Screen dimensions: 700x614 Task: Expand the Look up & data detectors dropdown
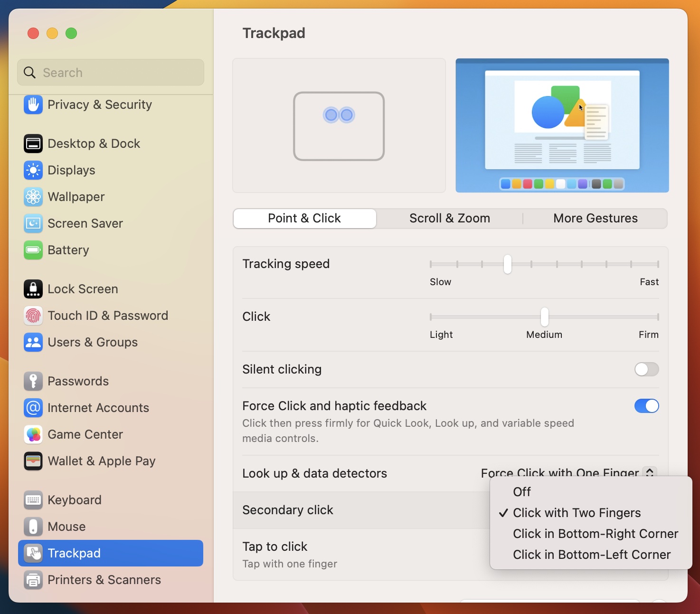click(x=649, y=472)
